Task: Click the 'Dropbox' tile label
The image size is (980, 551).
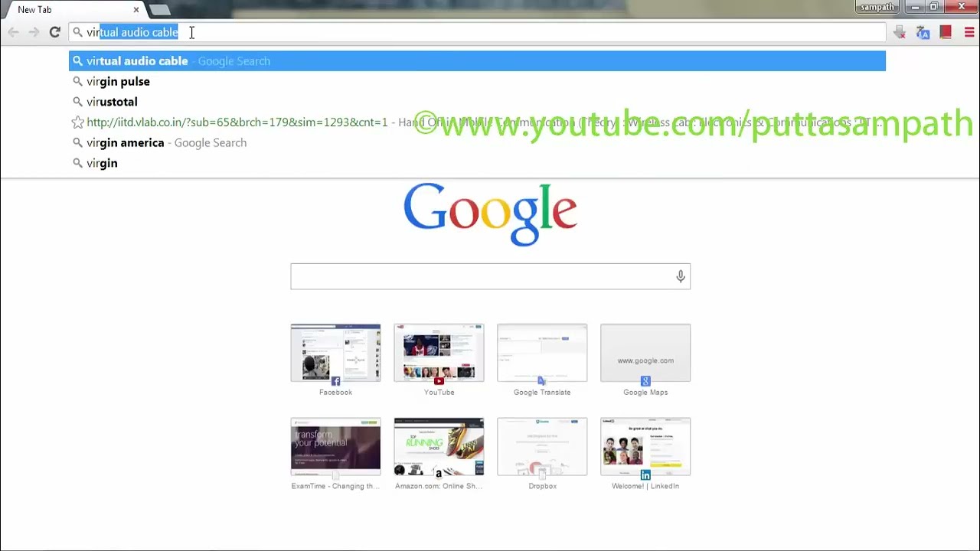Action: click(542, 486)
